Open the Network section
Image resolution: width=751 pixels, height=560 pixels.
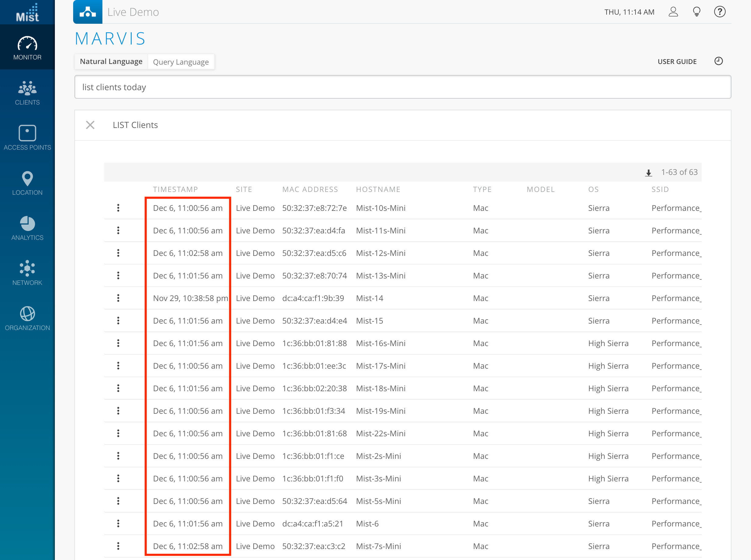coord(27,273)
